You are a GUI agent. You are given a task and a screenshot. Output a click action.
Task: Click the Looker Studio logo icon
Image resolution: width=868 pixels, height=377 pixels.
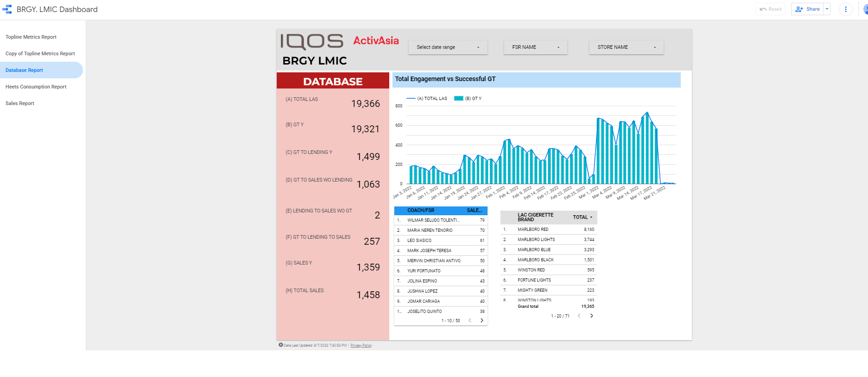tap(7, 9)
